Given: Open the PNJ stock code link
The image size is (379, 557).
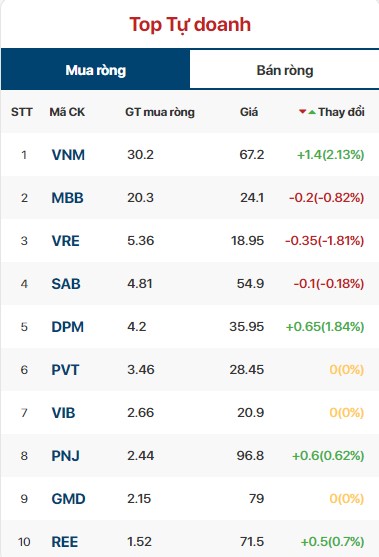Looking at the screenshot, I should [66, 456].
